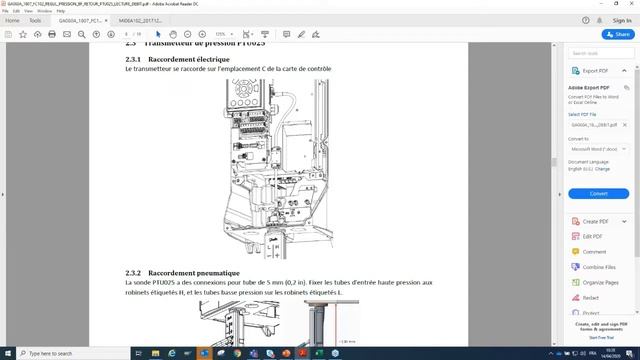Click the upload to cloud icon
640x360 pixels.
(38, 34)
